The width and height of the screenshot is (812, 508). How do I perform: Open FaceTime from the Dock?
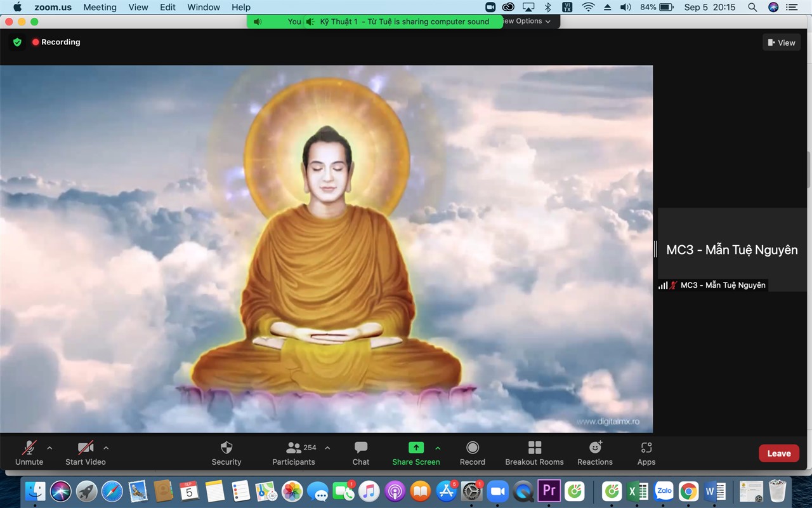343,491
